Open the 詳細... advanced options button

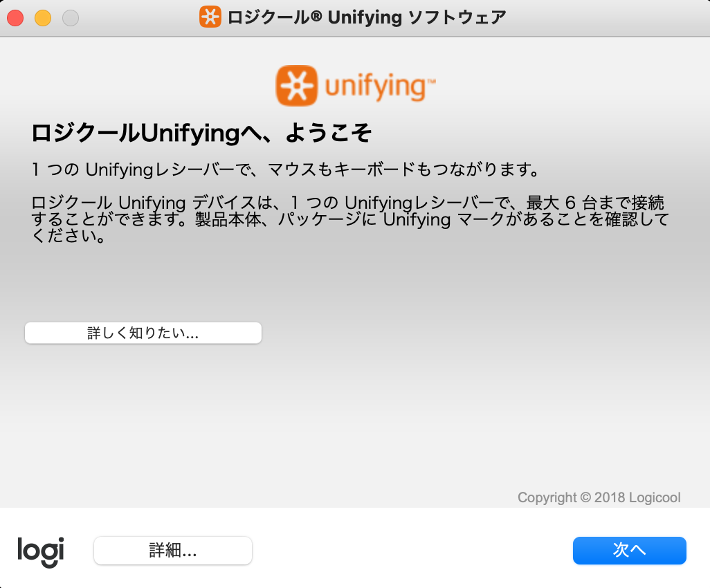coord(172,551)
